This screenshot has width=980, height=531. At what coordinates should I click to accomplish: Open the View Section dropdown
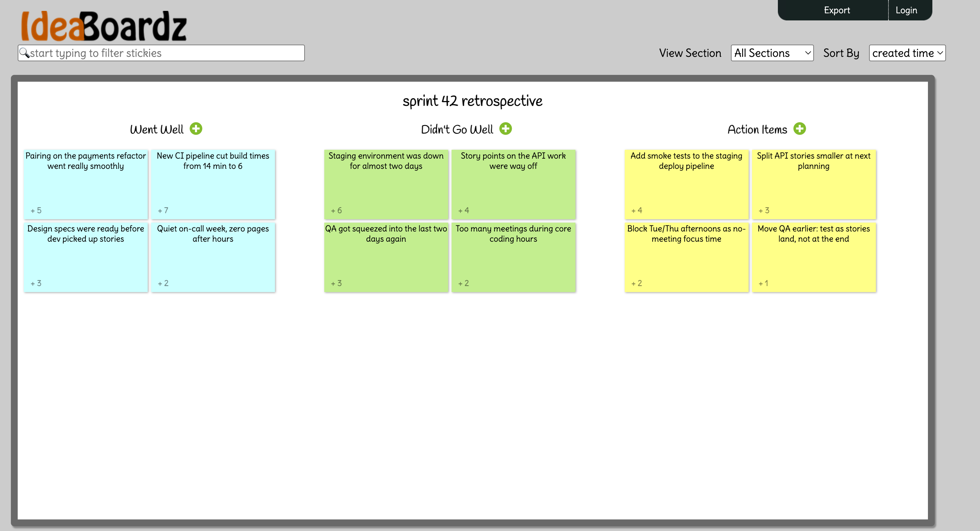point(772,53)
